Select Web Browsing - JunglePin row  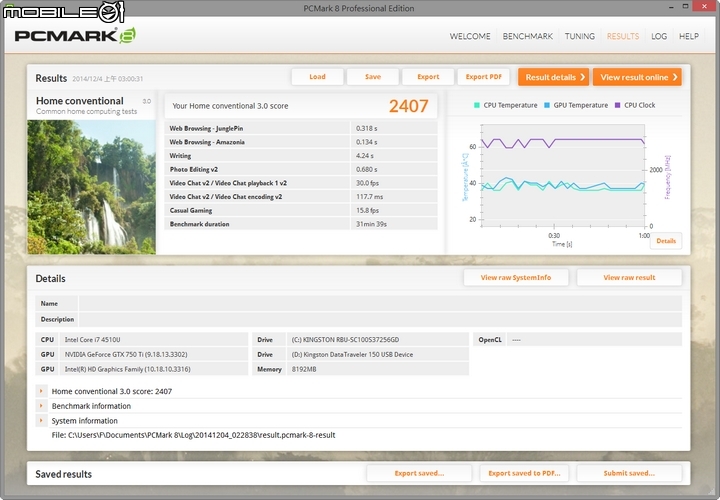point(301,128)
